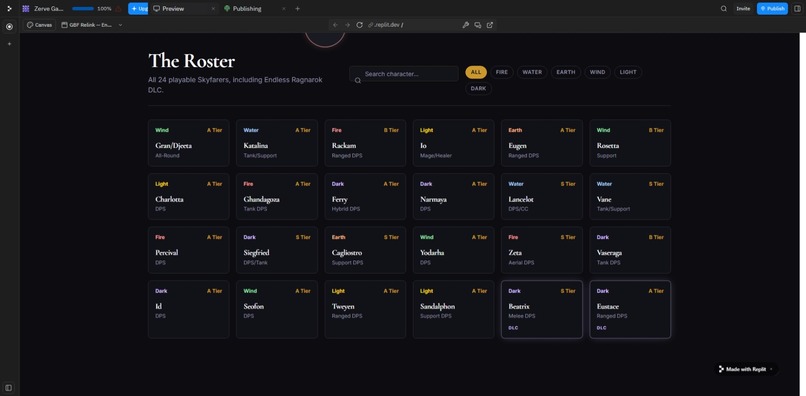This screenshot has width=806, height=396.
Task: Open the Eustace DLC character card
Action: [630, 309]
